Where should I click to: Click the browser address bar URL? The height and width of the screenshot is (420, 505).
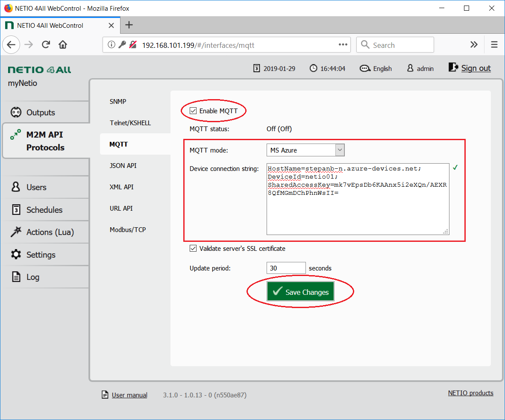pyautogui.click(x=198, y=45)
